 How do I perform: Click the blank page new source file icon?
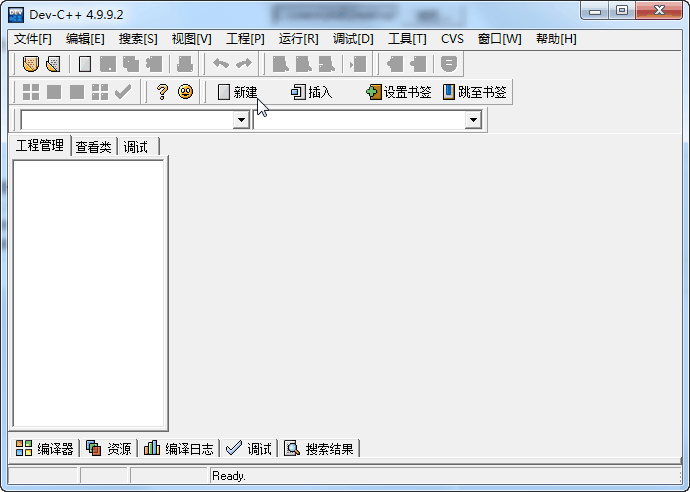(85, 64)
